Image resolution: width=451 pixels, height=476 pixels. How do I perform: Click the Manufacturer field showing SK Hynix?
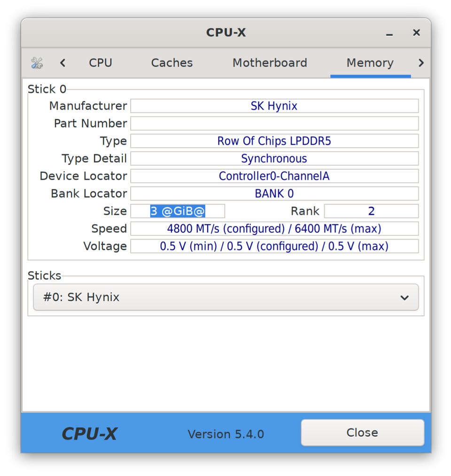click(274, 106)
